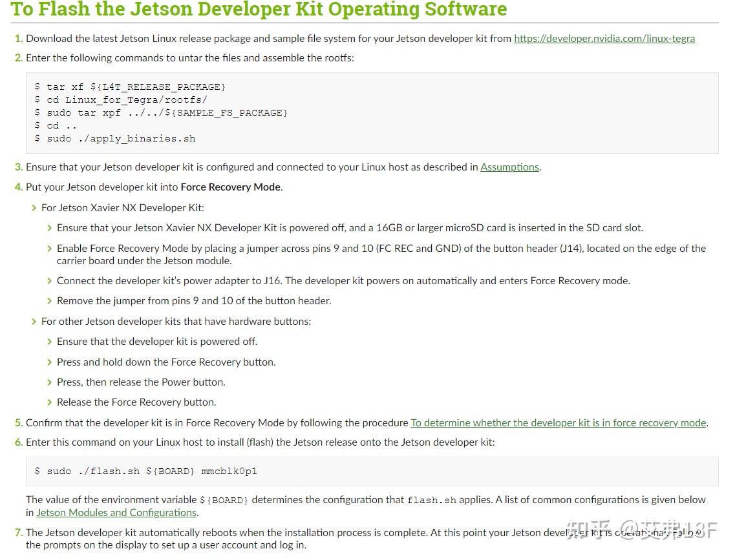This screenshot has height=560, width=735.
Task: Click chevron beside 'Ensure that your Jetson Xavier NX'
Action: 49,228
